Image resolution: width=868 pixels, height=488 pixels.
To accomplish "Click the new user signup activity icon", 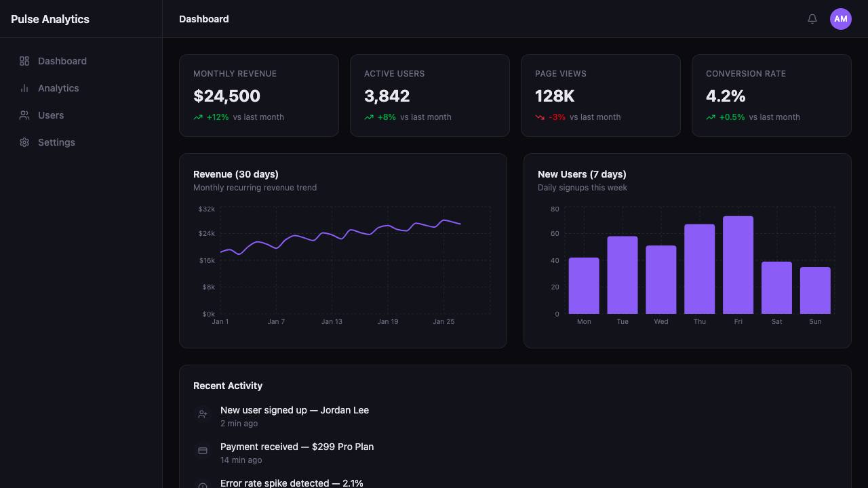I will (203, 414).
